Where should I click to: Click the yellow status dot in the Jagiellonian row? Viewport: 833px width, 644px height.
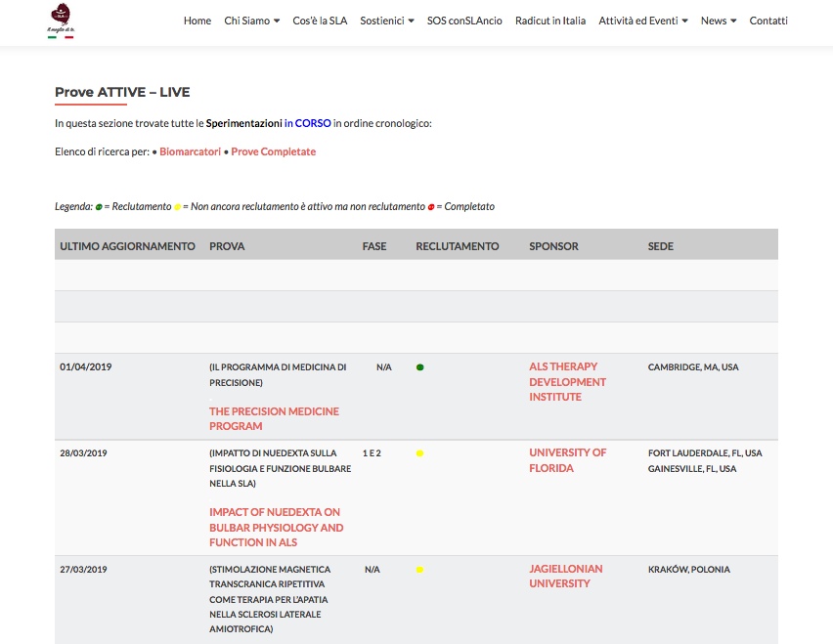[419, 570]
